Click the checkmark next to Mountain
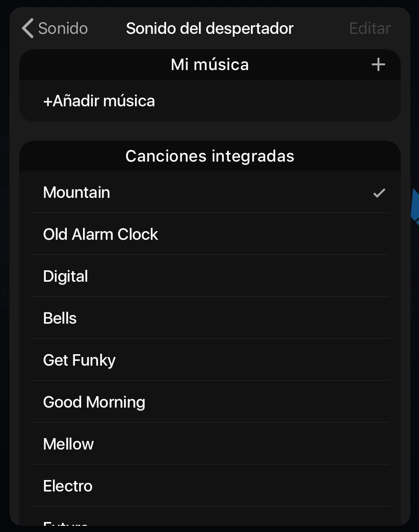Image resolution: width=419 pixels, height=532 pixels. point(379,193)
